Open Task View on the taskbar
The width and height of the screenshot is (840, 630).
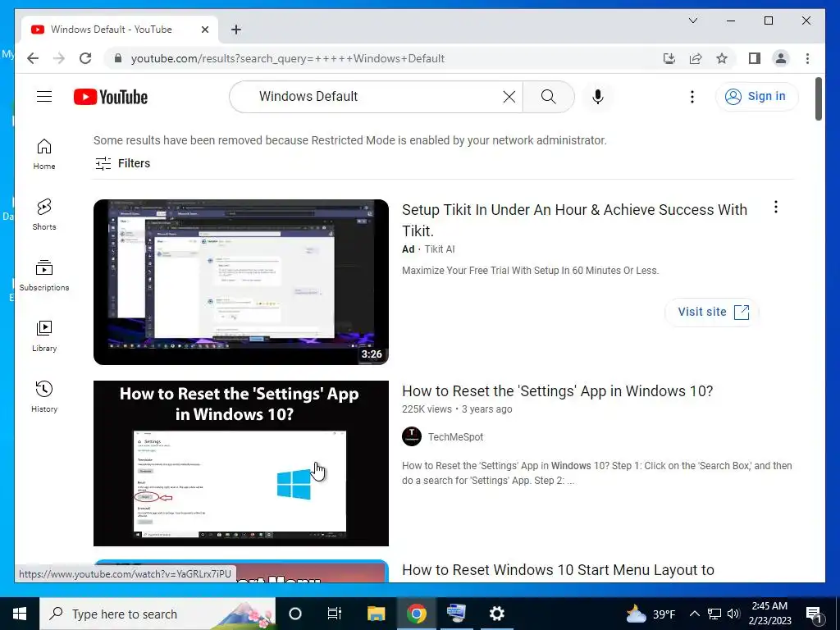[x=335, y=614]
